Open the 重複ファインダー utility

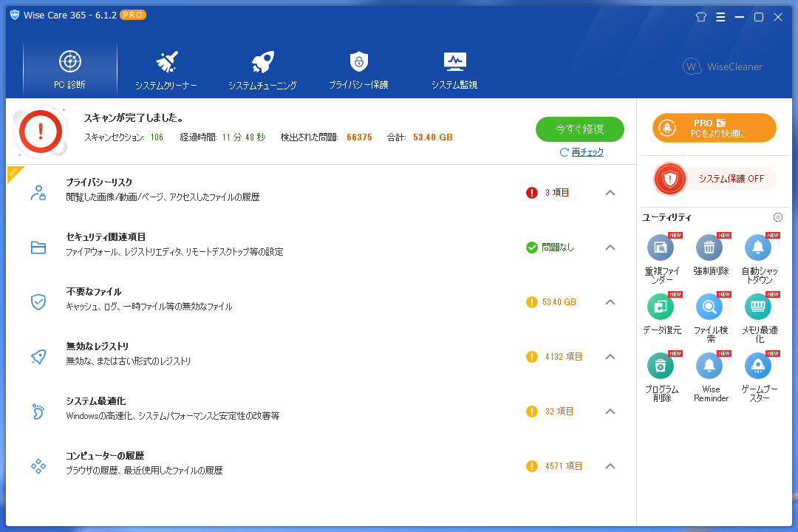(660, 248)
